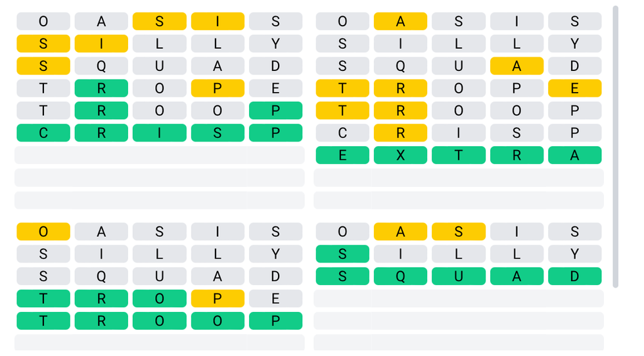Click the empty row below the green SQUAD

pyautogui.click(x=459, y=299)
